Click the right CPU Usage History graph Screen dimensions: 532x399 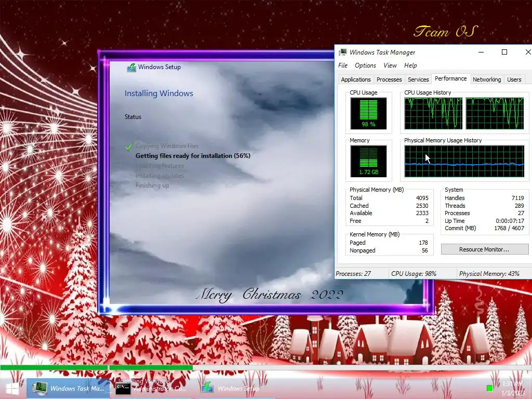tap(495, 113)
